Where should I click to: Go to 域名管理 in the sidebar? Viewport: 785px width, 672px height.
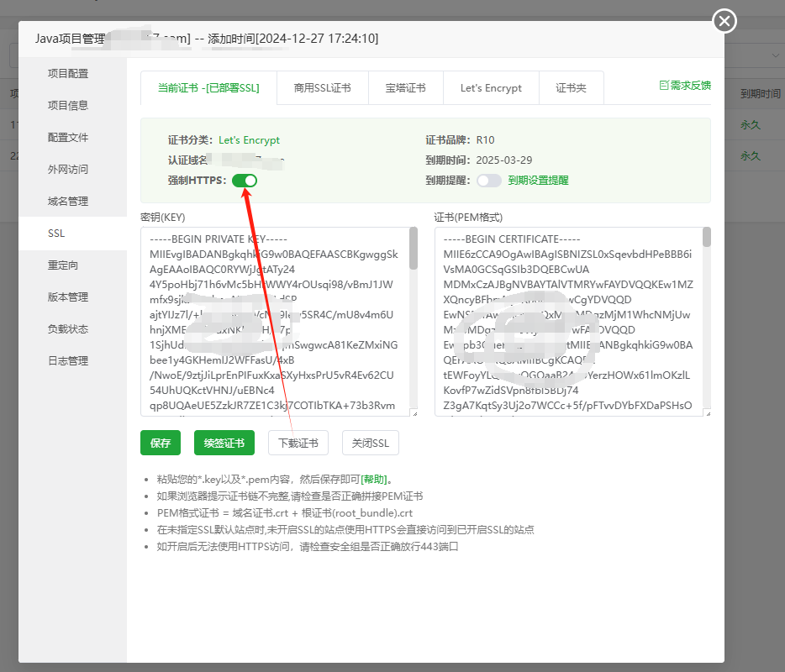point(68,202)
